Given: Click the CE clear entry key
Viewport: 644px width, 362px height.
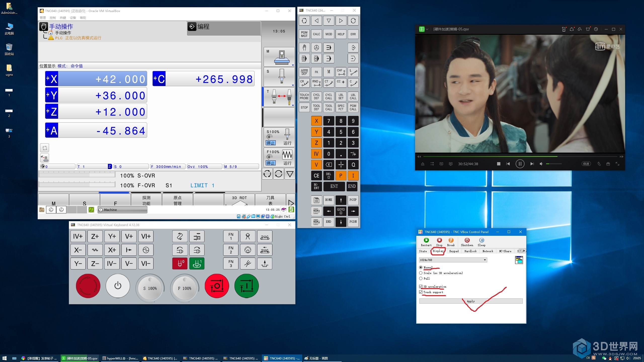Looking at the screenshot, I should click(x=316, y=176).
